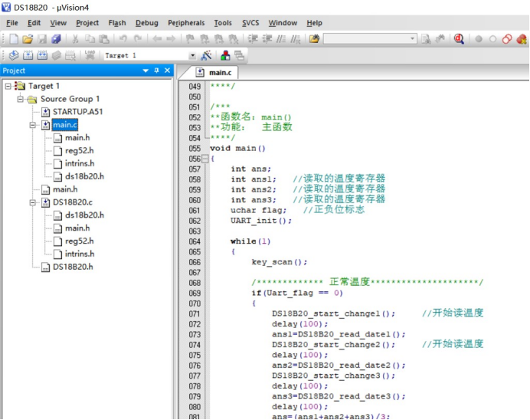Open the find text combo box dropdown
Image resolution: width=530 pixels, height=420 pixels.
pyautogui.click(x=412, y=38)
